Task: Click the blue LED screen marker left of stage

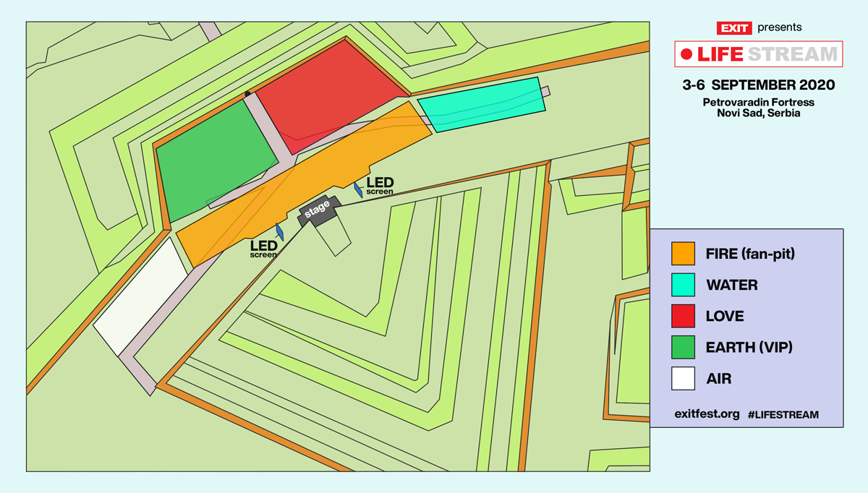Action: tap(280, 232)
